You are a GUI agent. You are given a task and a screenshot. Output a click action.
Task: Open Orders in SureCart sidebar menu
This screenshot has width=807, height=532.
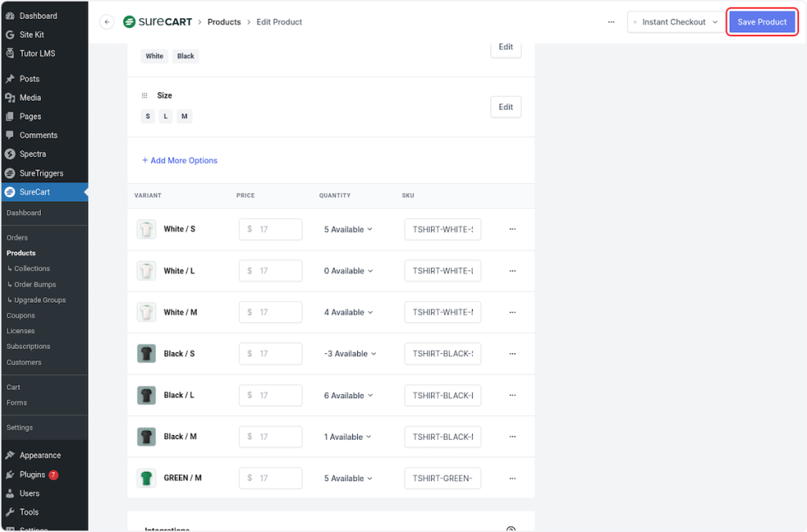coord(17,237)
